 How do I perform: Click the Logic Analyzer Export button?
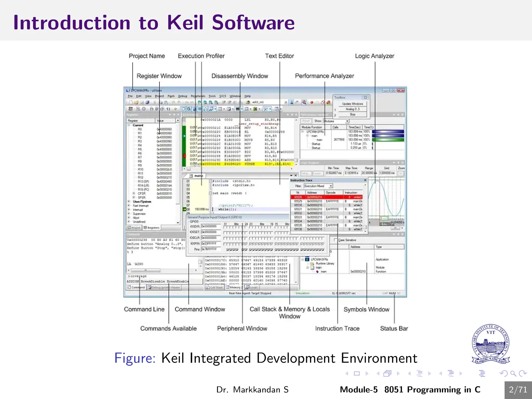318,173
